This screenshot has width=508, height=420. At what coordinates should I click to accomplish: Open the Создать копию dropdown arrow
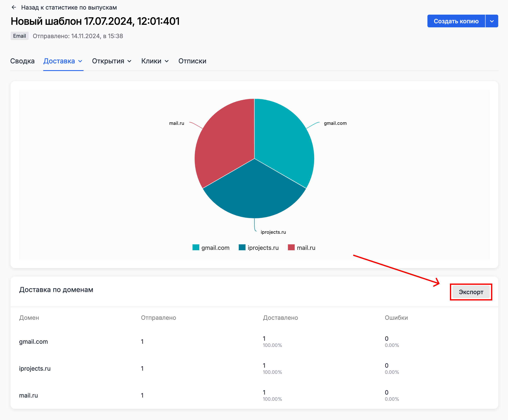(x=491, y=21)
